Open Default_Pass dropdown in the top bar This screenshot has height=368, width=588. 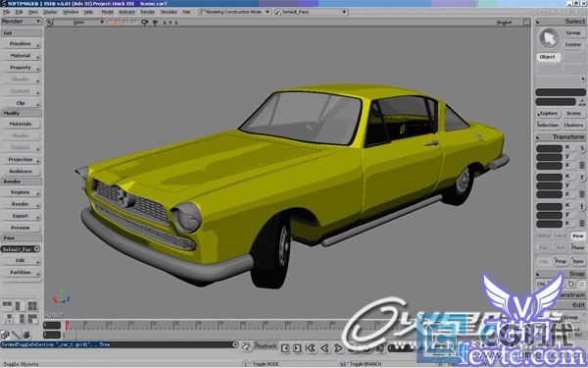(x=311, y=12)
